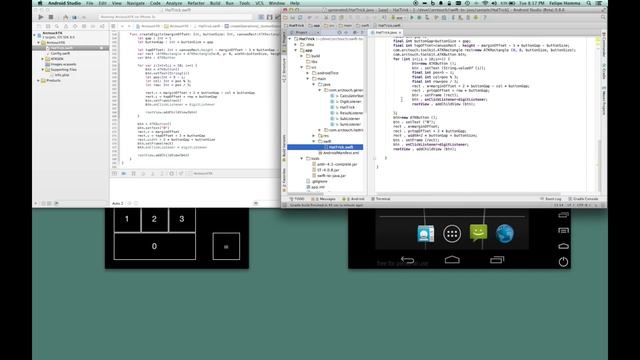Tap the equals key in calculator app
Viewport: 640px width, 360px height.
tap(226, 247)
